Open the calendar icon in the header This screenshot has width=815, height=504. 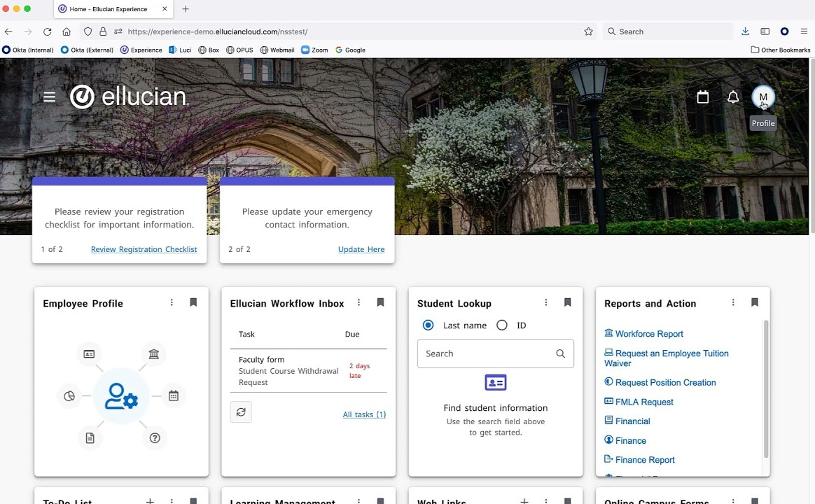point(703,97)
